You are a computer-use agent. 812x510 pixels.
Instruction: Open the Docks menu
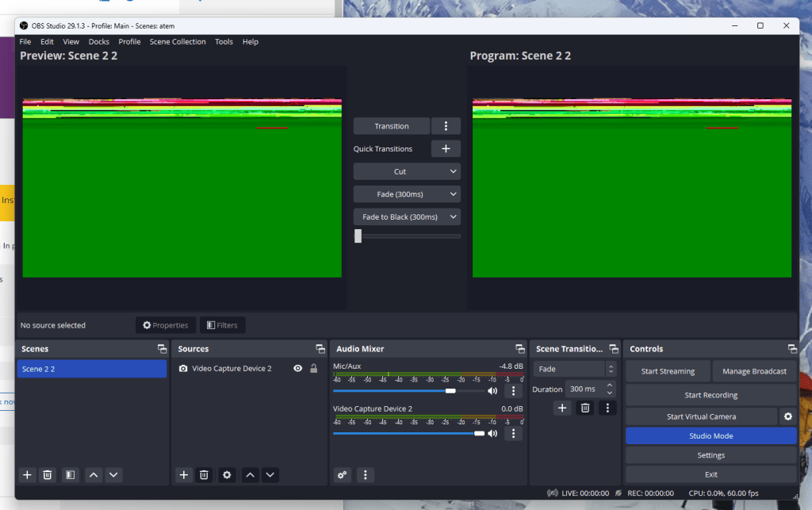[99, 42]
